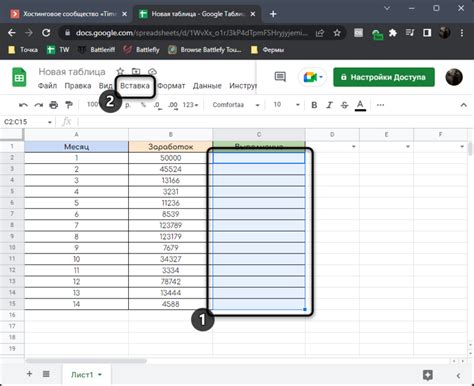This screenshot has height=386, width=474.
Task: Click the Месяц header cell
Action: (x=76, y=147)
